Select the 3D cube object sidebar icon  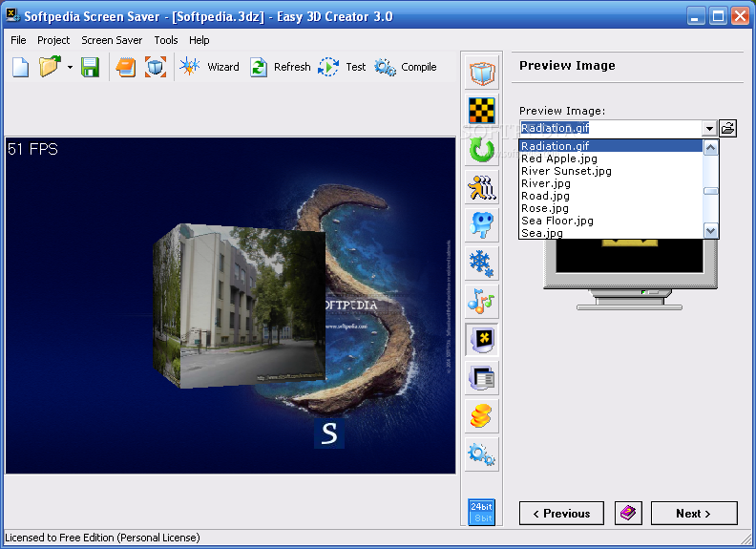[x=482, y=73]
